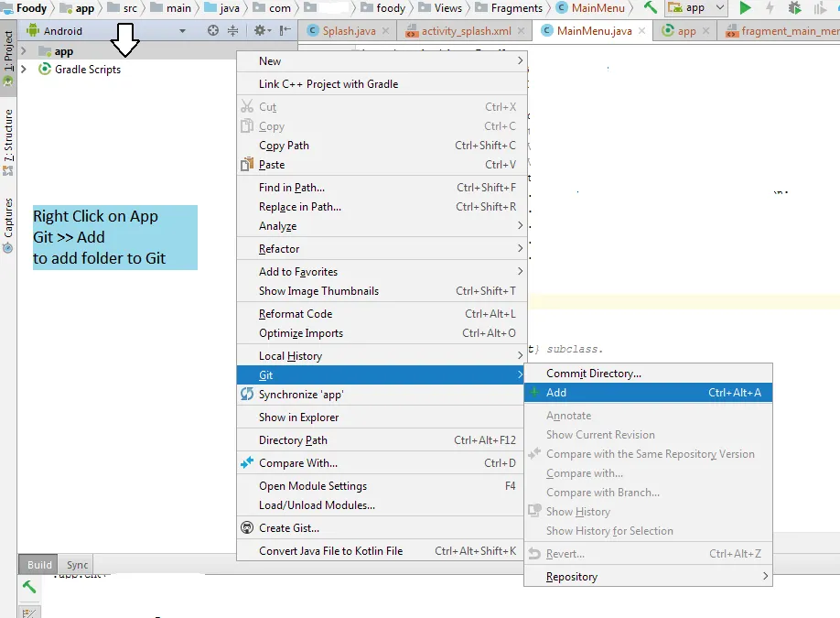Select Link C++ Project with Gradle
This screenshot has width=840, height=618.
pyautogui.click(x=382, y=84)
